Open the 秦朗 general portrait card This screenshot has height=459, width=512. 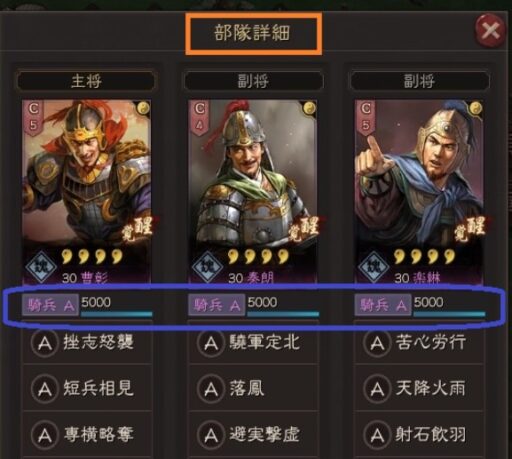[253, 191]
